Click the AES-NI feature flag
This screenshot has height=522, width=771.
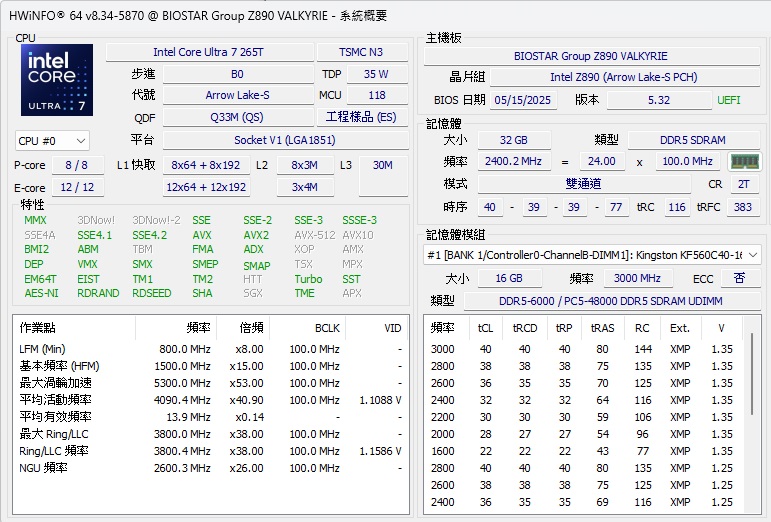(x=41, y=293)
